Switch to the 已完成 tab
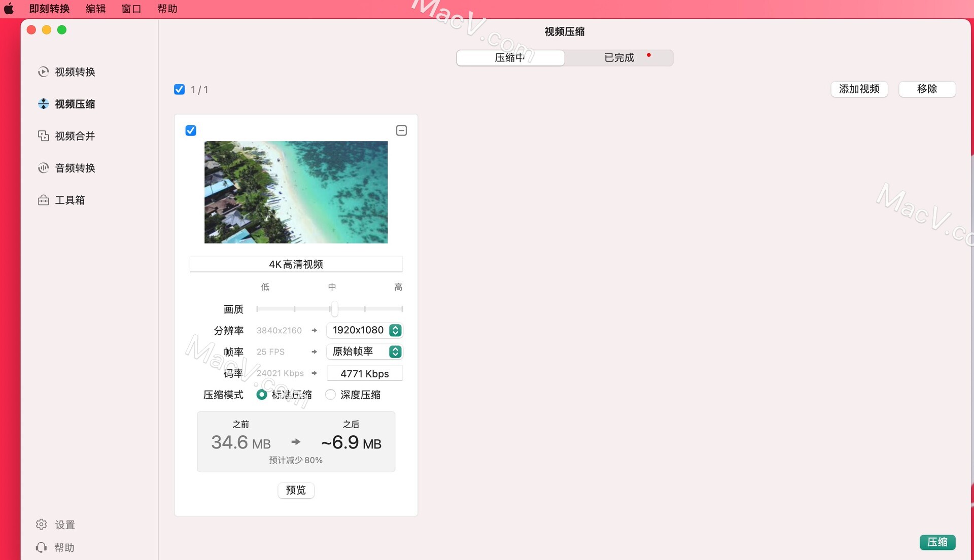This screenshot has width=974, height=560. 619,58
